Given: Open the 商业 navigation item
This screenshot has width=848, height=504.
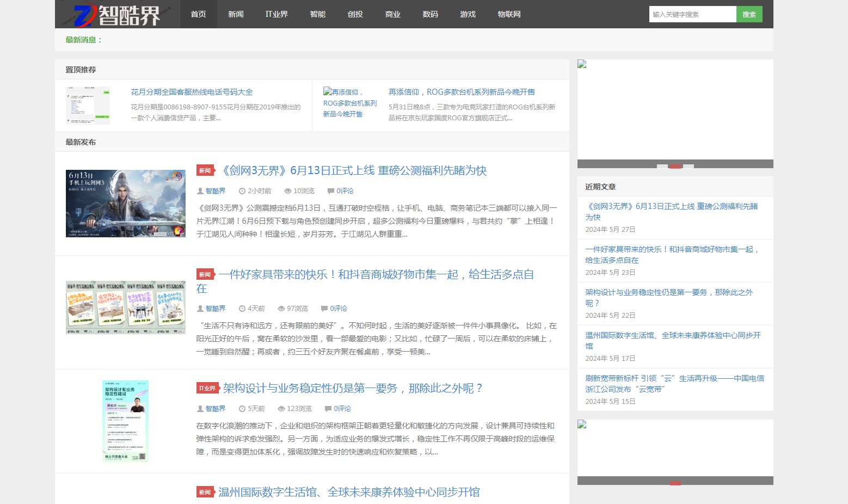Looking at the screenshot, I should point(393,14).
